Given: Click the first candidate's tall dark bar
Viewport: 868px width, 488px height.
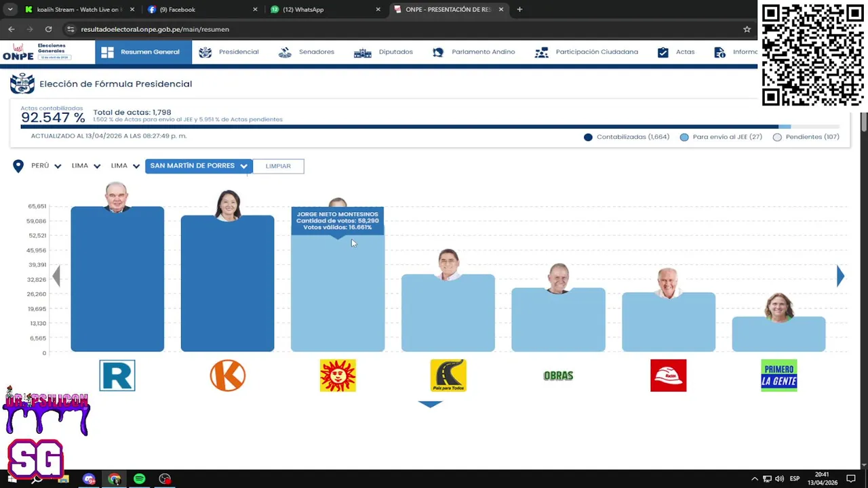Looking at the screenshot, I should 117,279.
